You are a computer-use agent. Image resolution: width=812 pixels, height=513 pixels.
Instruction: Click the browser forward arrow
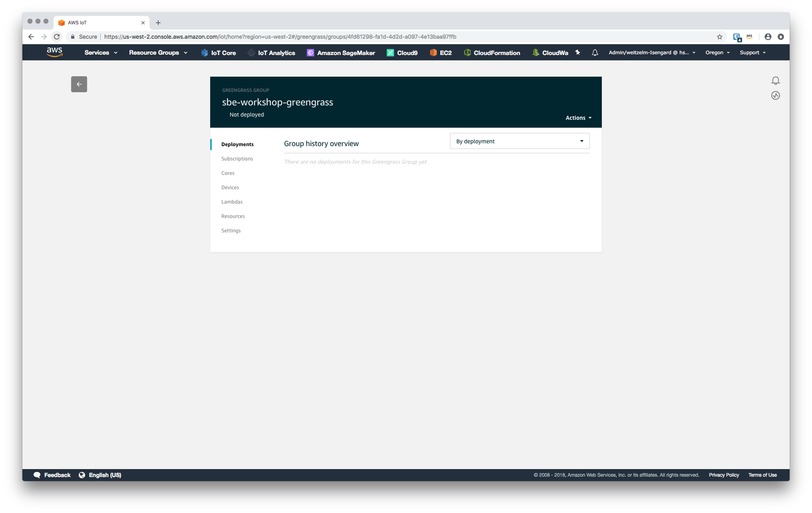click(x=44, y=37)
